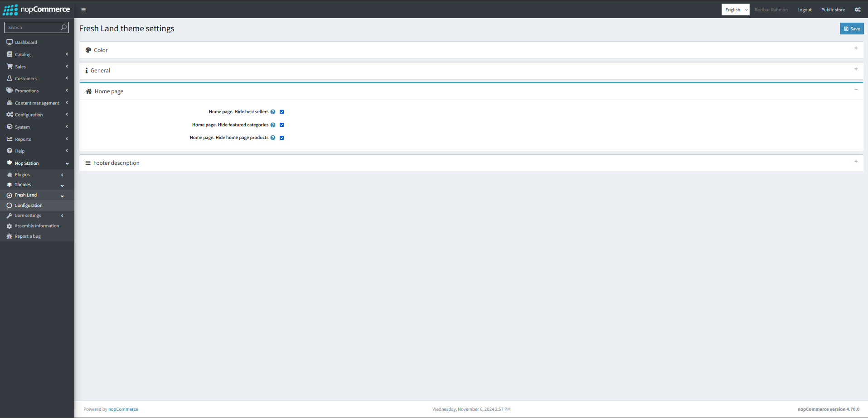Open the Sales menu item
The height and width of the screenshot is (418, 868).
pyautogui.click(x=37, y=67)
